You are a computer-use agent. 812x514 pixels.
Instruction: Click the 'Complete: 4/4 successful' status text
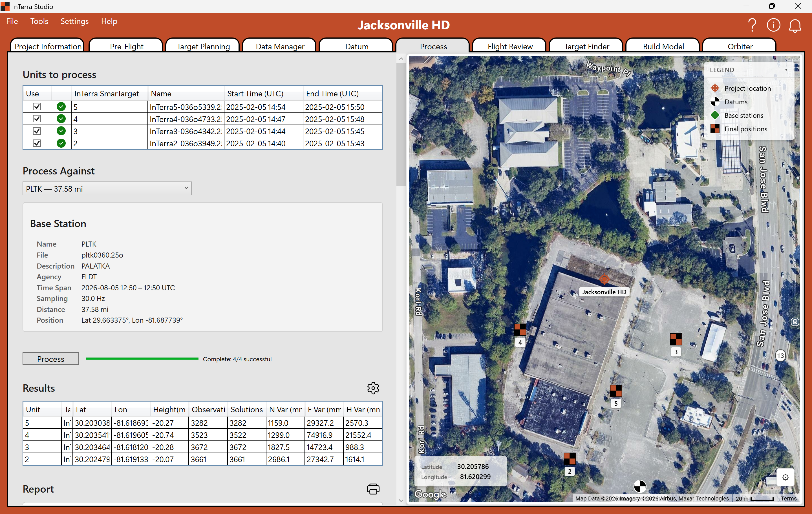237,359
